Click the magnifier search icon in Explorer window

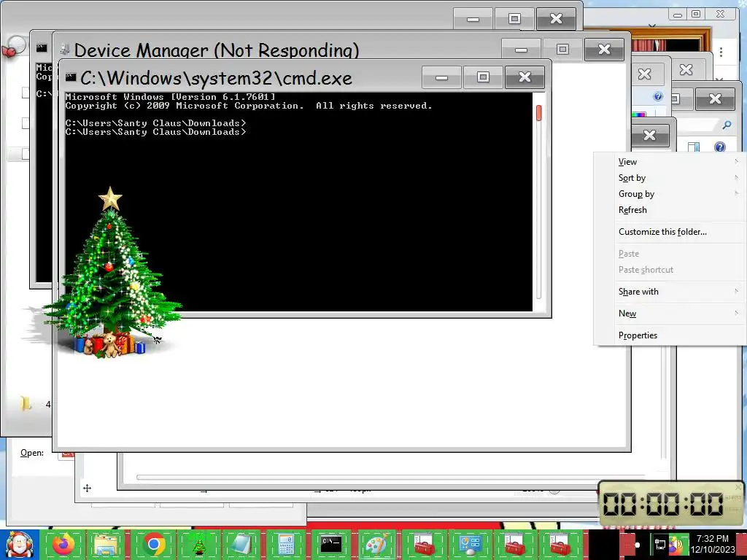(x=727, y=125)
